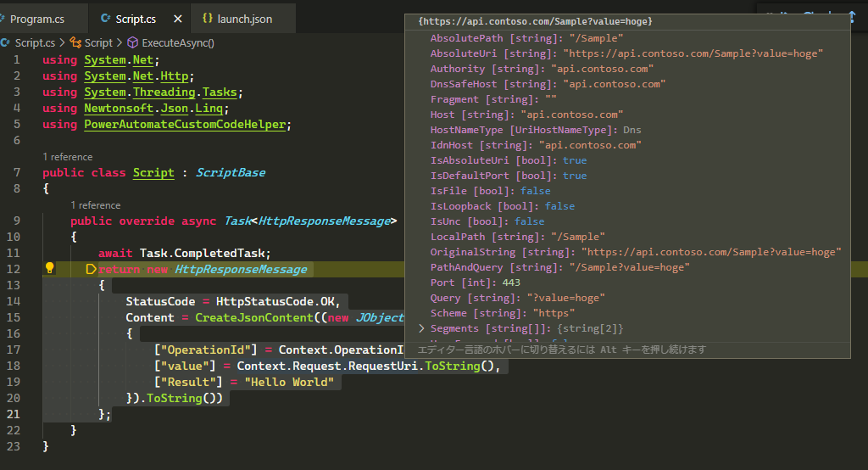The width and height of the screenshot is (868, 470).
Task: Click the AbsolutePath value "/Sample"
Action: tap(596, 38)
